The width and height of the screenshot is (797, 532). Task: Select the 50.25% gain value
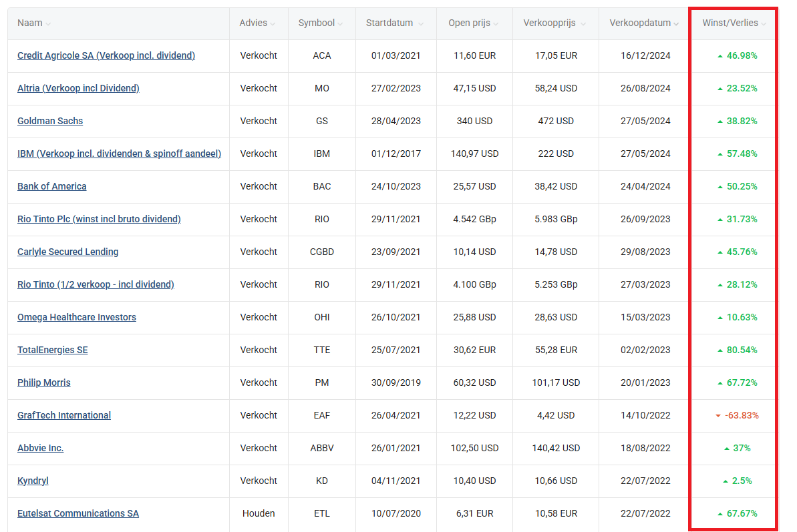point(742,186)
